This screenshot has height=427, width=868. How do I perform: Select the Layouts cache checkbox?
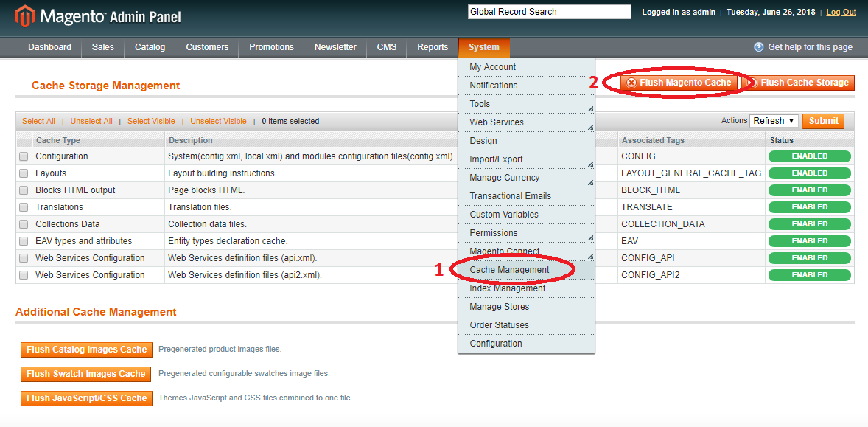[x=24, y=173]
